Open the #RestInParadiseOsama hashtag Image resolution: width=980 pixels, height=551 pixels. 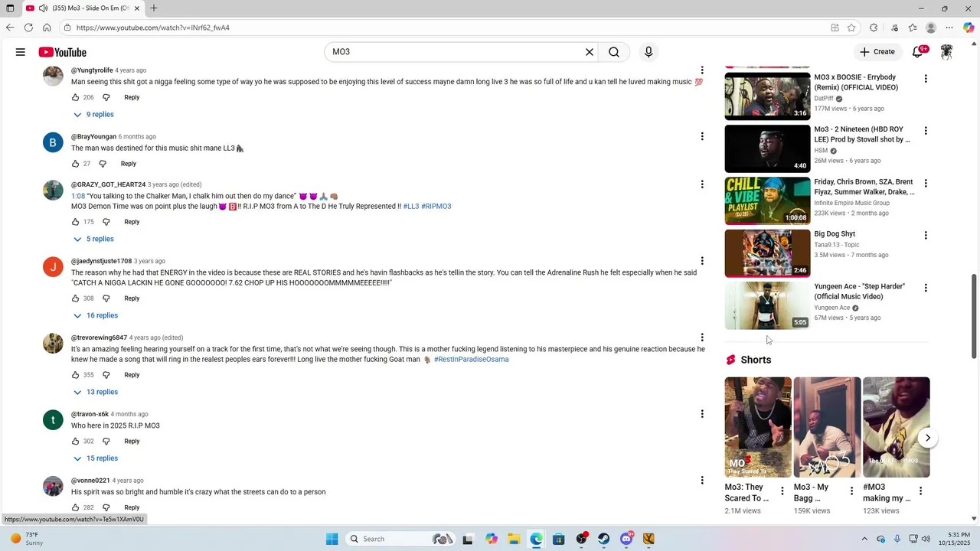pyautogui.click(x=471, y=360)
